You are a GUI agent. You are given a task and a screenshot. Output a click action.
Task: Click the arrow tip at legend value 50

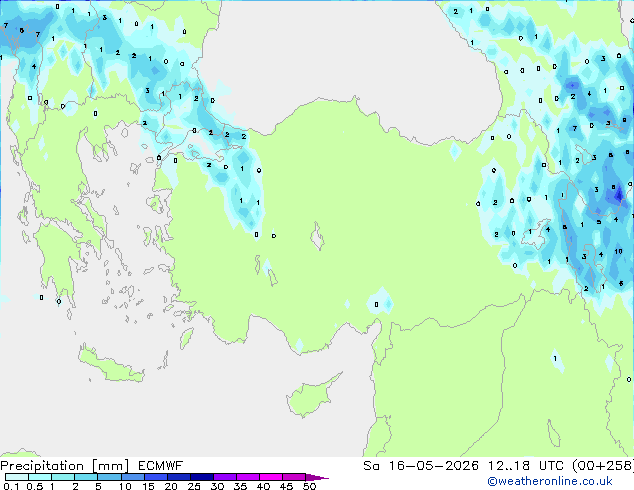tap(317, 477)
